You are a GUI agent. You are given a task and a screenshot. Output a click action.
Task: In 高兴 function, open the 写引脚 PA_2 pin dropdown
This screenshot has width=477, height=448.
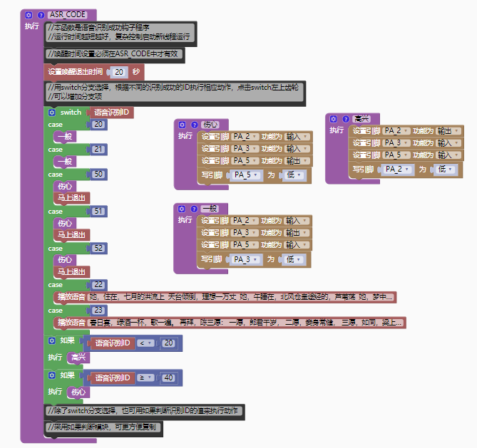pyautogui.click(x=398, y=170)
